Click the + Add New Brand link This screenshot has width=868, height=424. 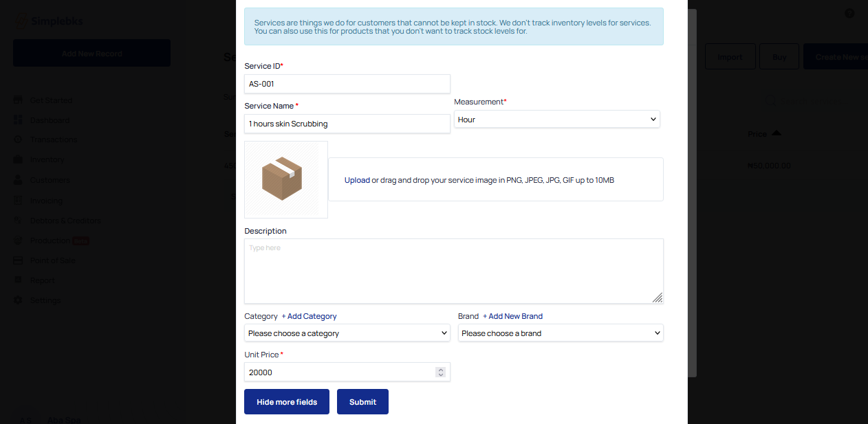coord(512,316)
